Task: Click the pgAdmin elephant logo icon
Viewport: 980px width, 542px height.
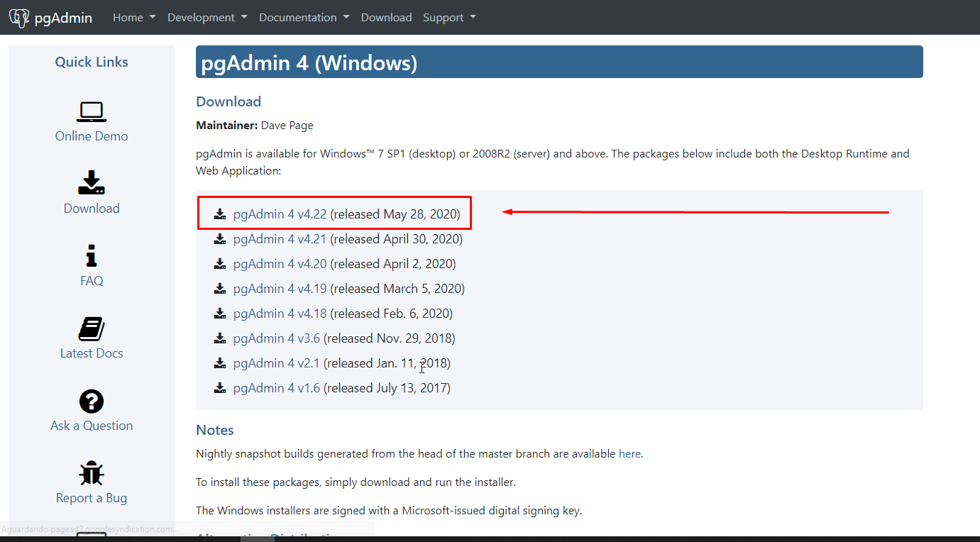Action: point(19,18)
